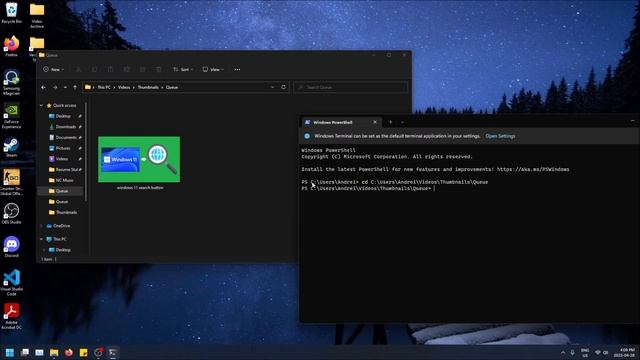Launch Firefox from the desktop shortcut
Viewport: 640px width, 360px height.
[11, 46]
